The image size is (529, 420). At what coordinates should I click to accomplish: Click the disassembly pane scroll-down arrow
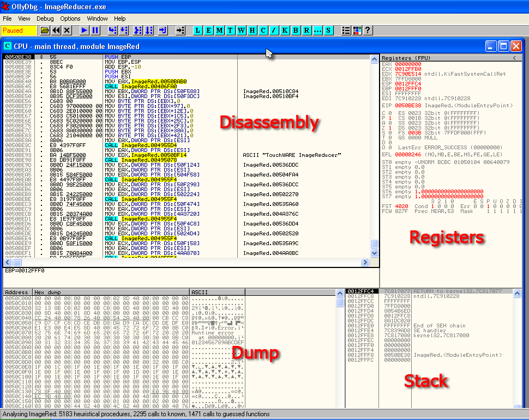(x=374, y=253)
